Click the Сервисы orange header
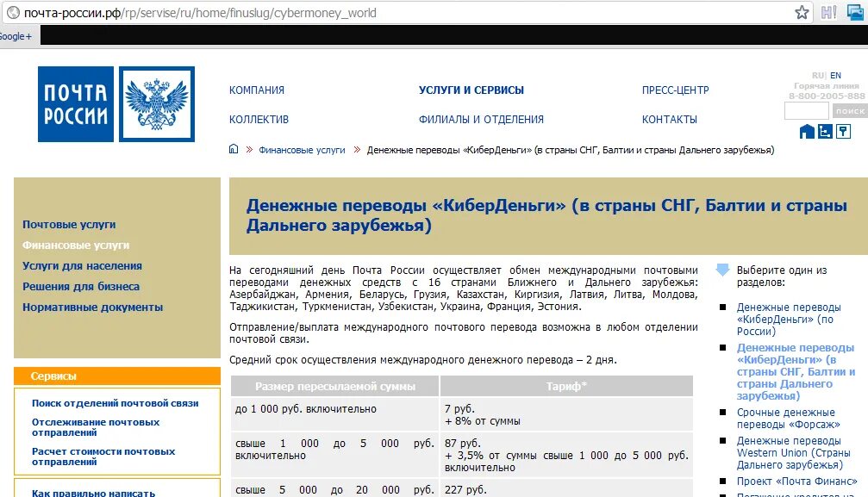Viewport: 868px width, 497px height. click(x=117, y=376)
